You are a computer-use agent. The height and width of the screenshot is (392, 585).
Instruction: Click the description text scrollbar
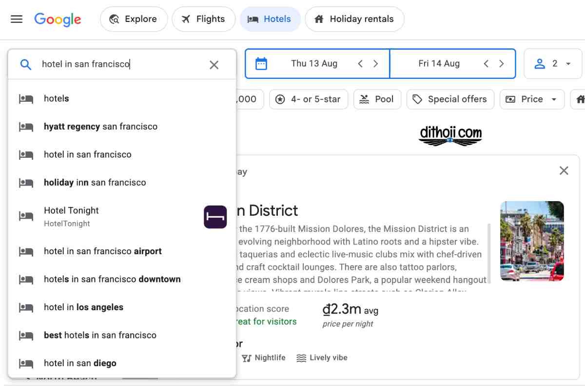(x=489, y=253)
